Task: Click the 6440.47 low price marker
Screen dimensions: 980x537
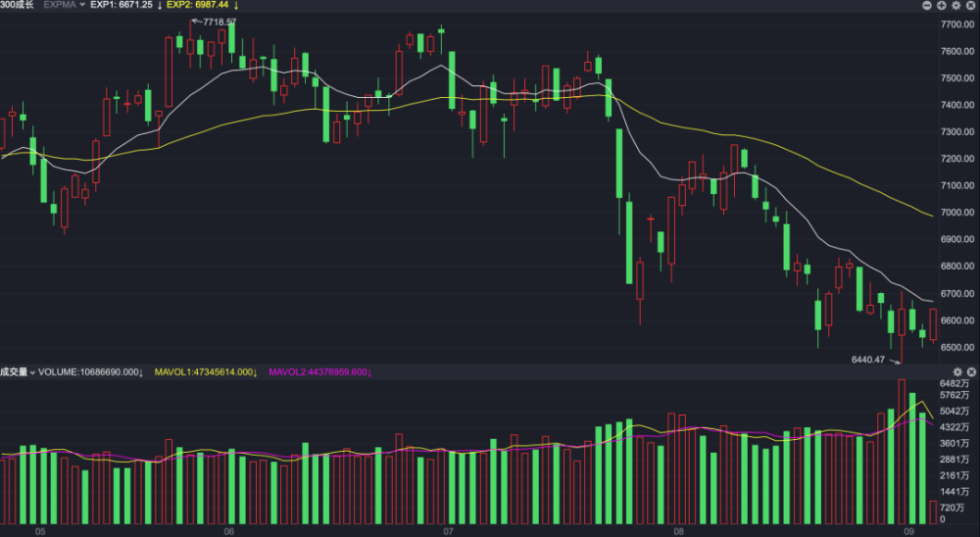Action: point(866,360)
